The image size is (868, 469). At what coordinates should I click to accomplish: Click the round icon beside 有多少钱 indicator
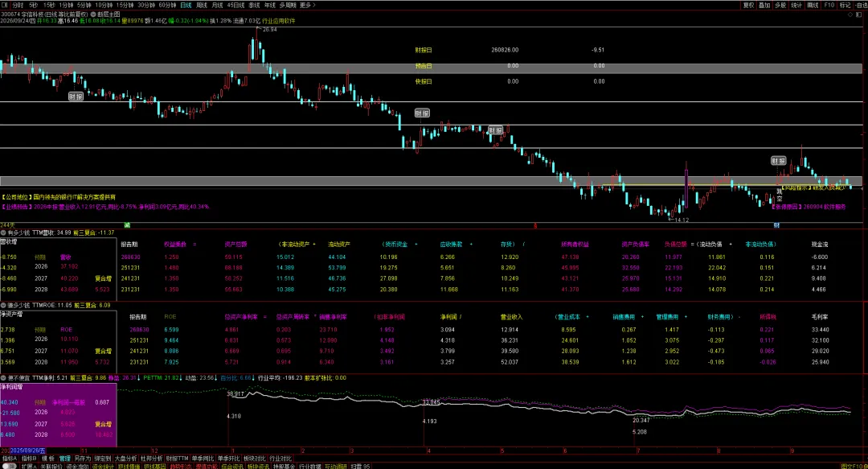pos(3,232)
